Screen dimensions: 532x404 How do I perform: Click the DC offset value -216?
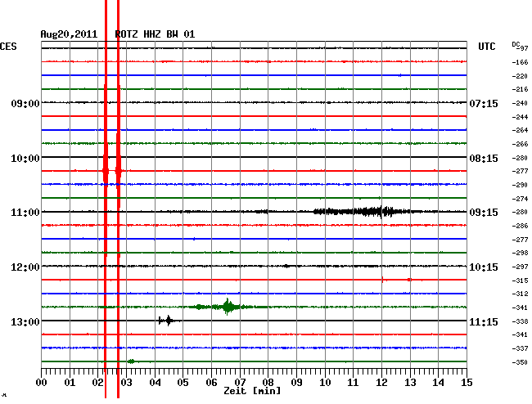pyautogui.click(x=520, y=89)
